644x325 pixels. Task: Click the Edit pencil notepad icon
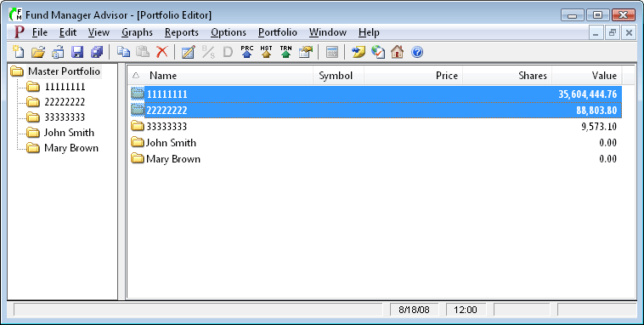click(188, 52)
